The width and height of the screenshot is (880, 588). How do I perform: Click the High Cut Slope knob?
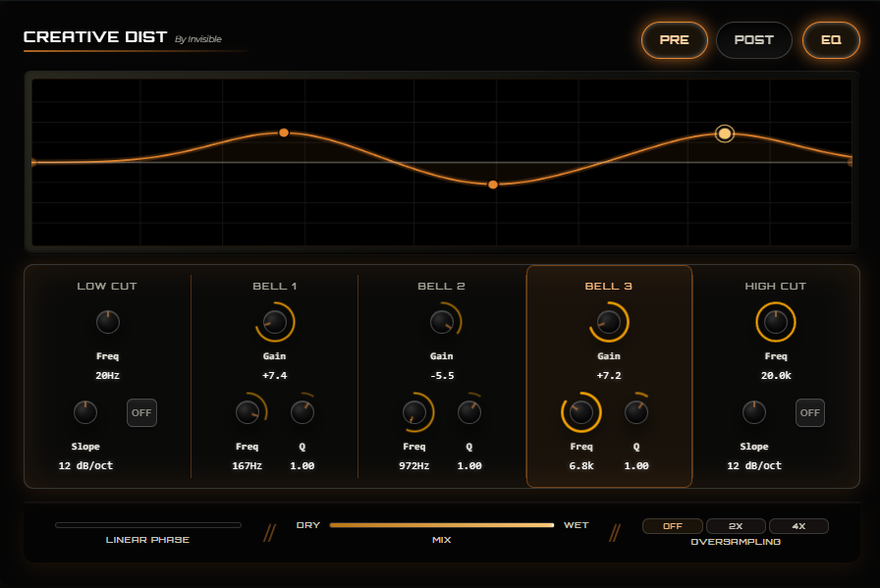[x=753, y=412]
